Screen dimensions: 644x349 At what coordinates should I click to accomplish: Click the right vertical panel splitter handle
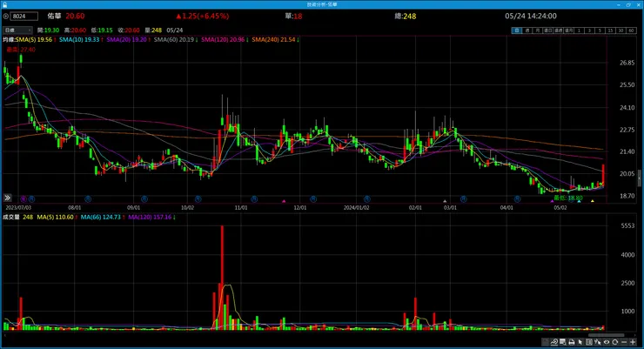639,179
